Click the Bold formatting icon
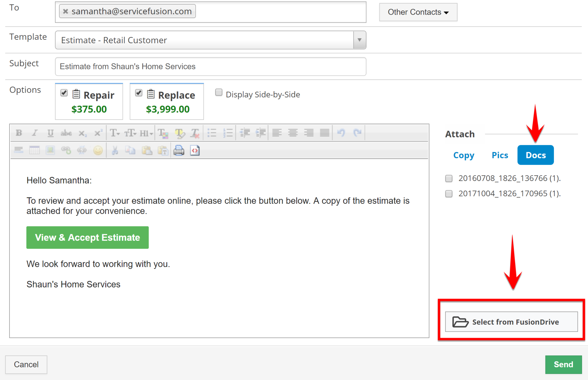The width and height of the screenshot is (588, 380). [x=19, y=133]
